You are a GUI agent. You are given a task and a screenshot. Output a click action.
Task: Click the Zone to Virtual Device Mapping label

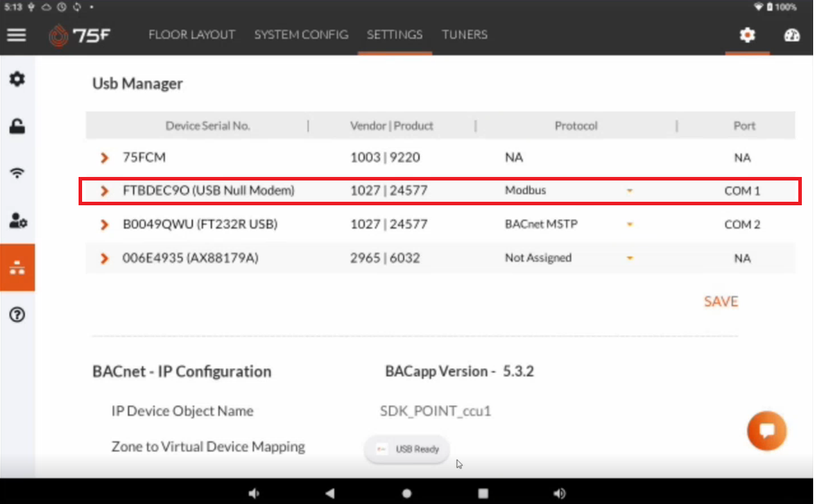coord(208,447)
